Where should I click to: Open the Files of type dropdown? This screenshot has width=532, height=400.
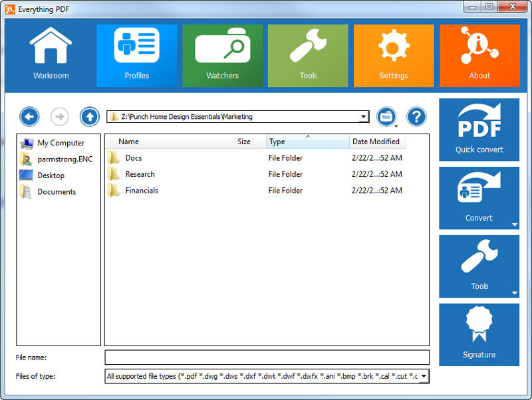click(x=424, y=376)
